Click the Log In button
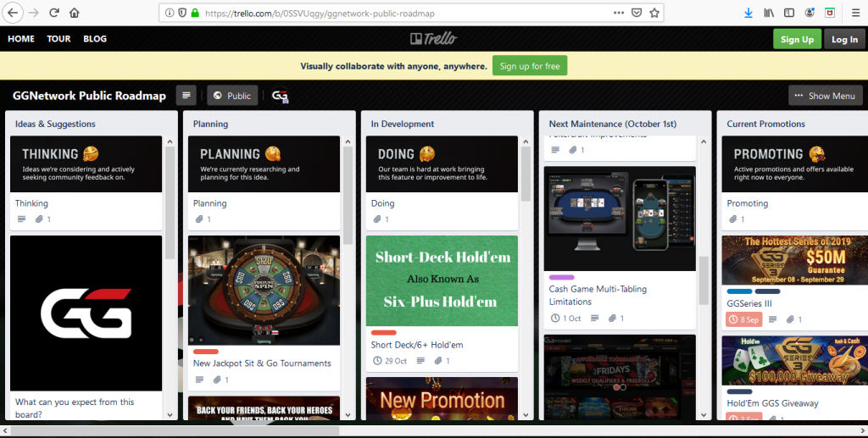 pos(844,39)
